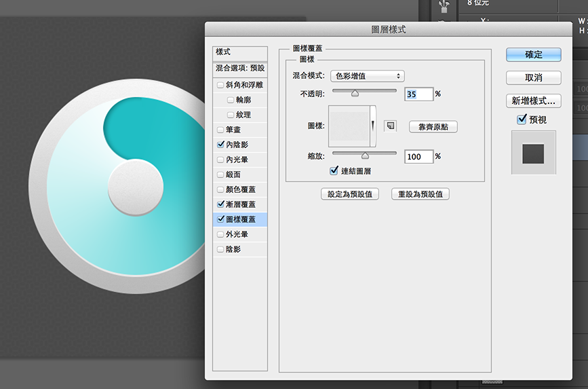Enable the 陰影 drop shadow checkbox

[220, 249]
